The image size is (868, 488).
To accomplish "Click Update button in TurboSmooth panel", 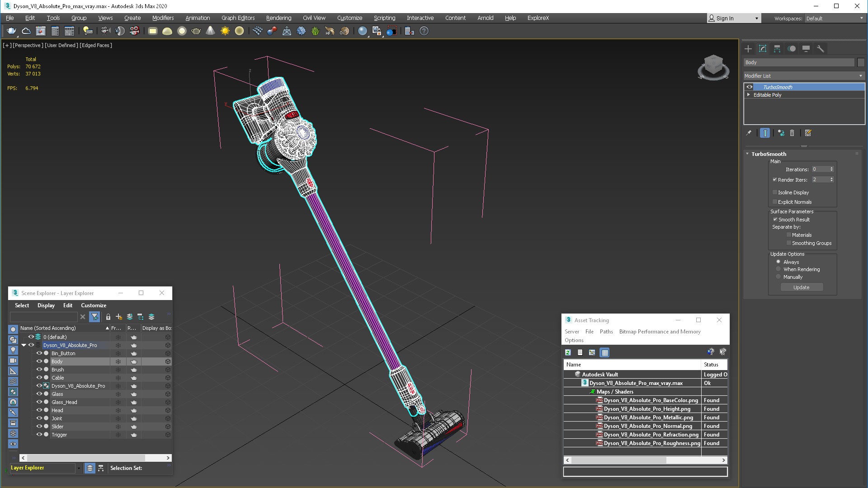I will (x=801, y=287).
